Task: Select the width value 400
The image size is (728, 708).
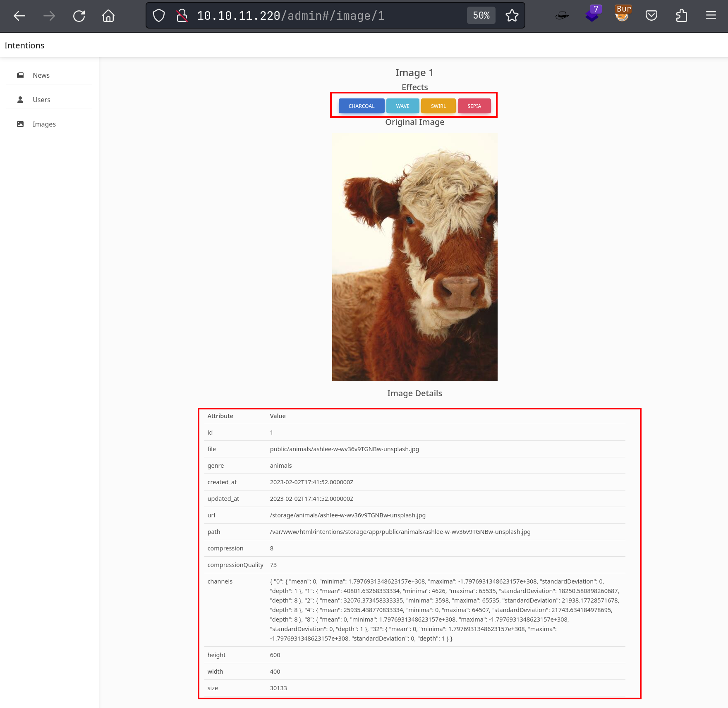Action: 275,672
